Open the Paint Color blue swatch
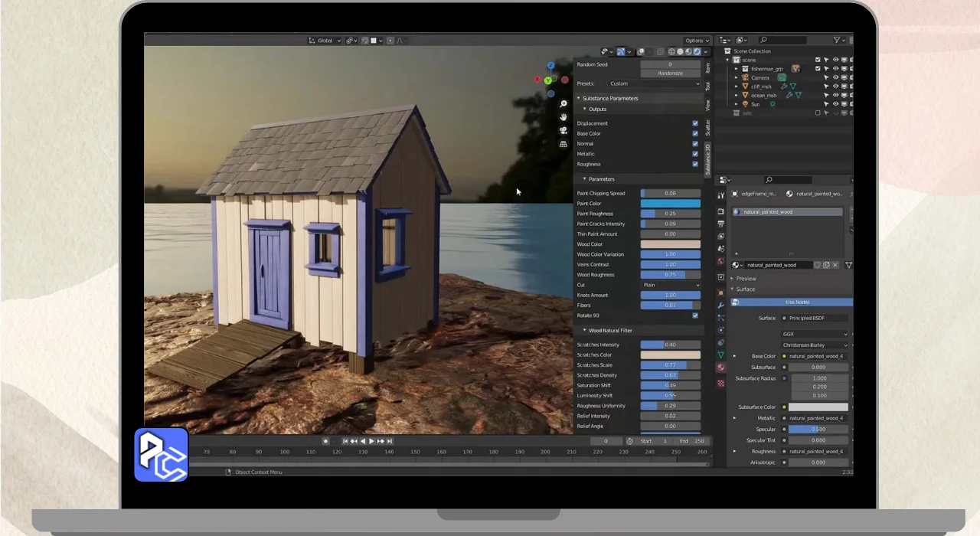 (x=670, y=204)
